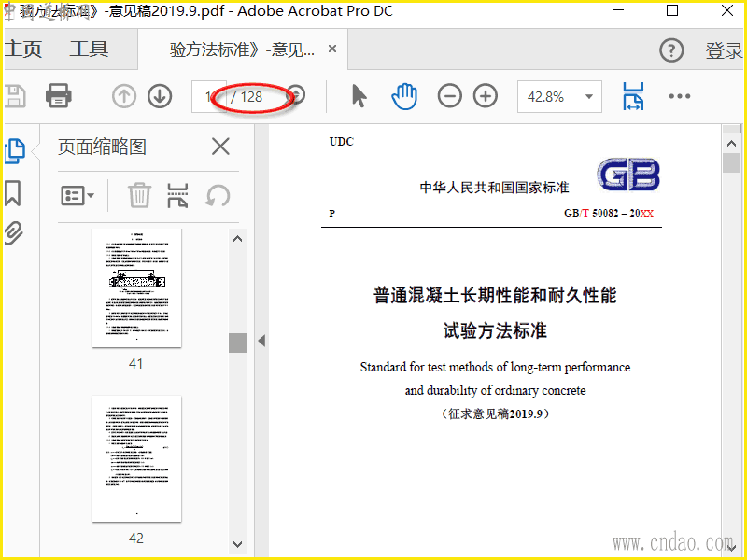This screenshot has height=560, width=747.
Task: Switch to the 工具 tab
Action: tap(89, 49)
